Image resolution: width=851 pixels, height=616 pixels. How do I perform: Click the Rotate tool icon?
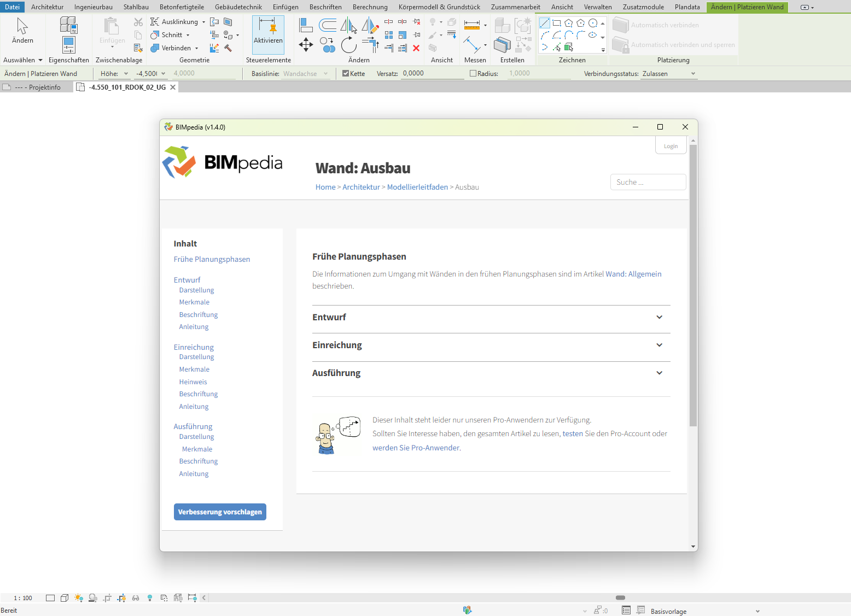[348, 45]
